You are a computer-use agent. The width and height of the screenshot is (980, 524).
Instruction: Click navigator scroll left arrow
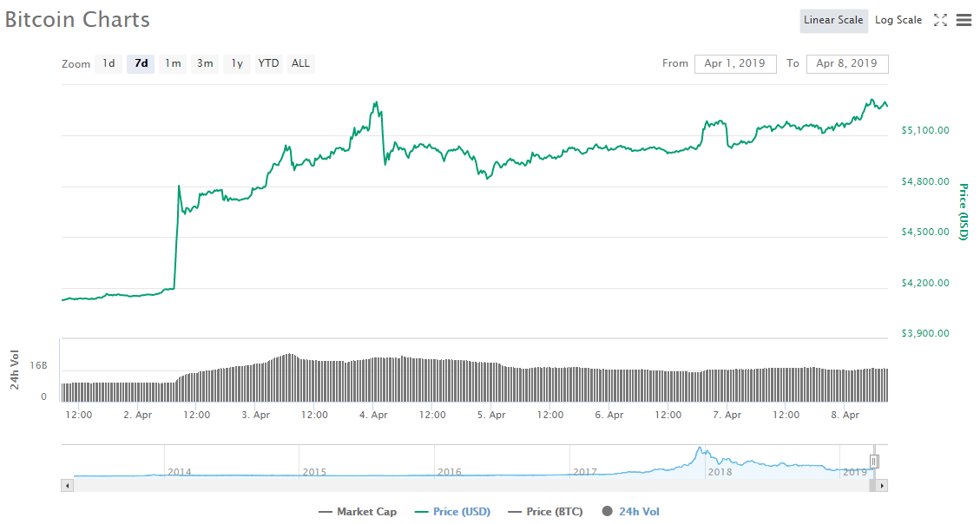[x=67, y=485]
